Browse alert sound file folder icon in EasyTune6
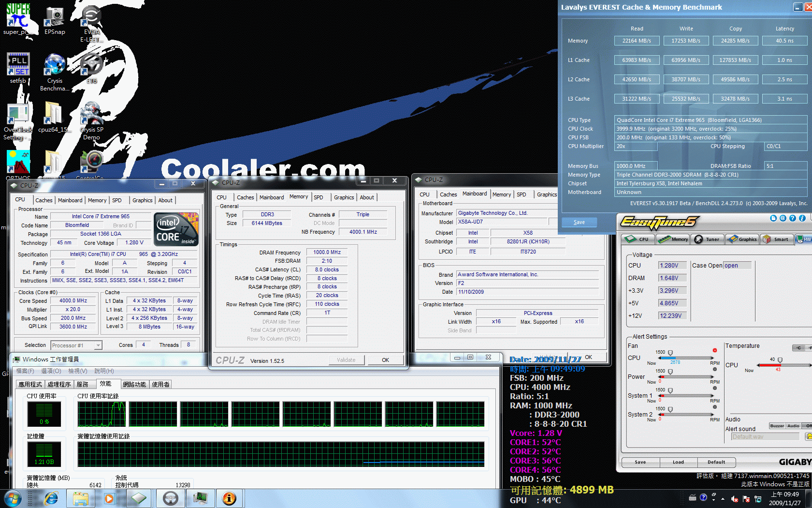 [808, 436]
